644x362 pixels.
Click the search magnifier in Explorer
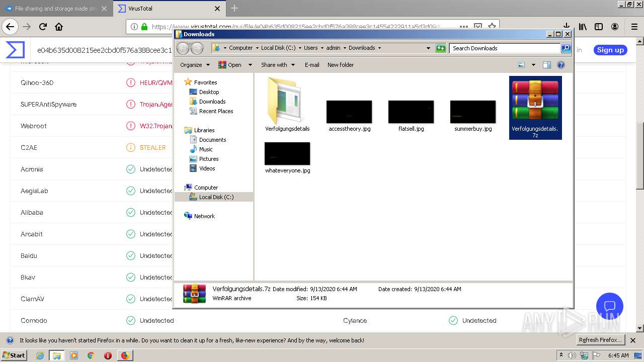(566, 48)
